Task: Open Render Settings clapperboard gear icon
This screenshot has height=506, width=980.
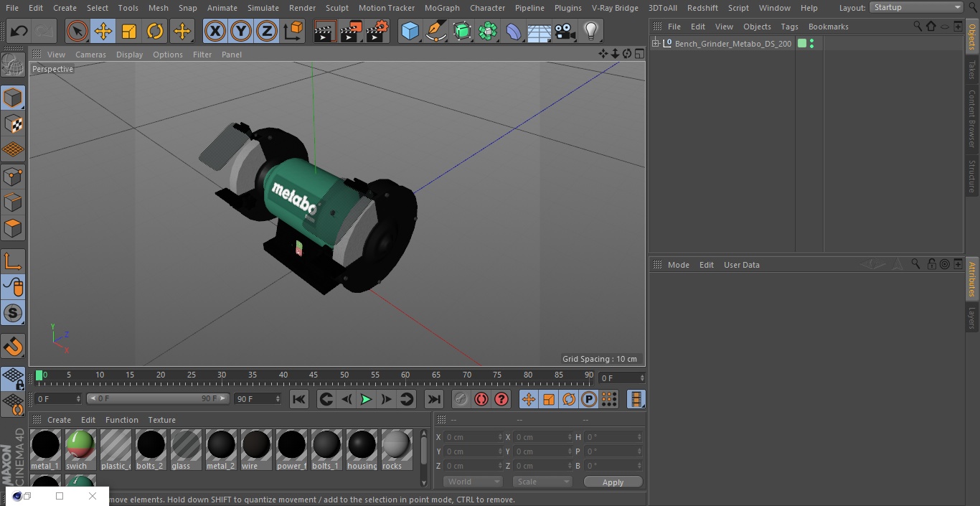Action: 377,32
